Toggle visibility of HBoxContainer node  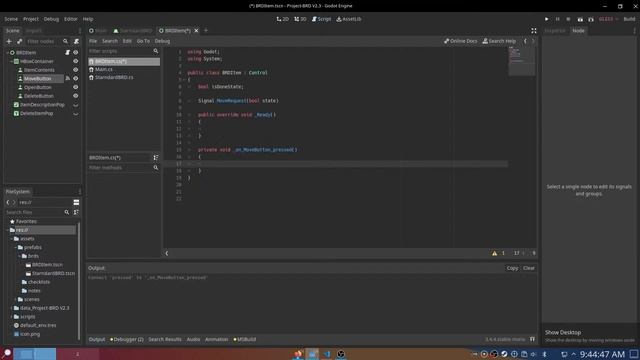76,61
